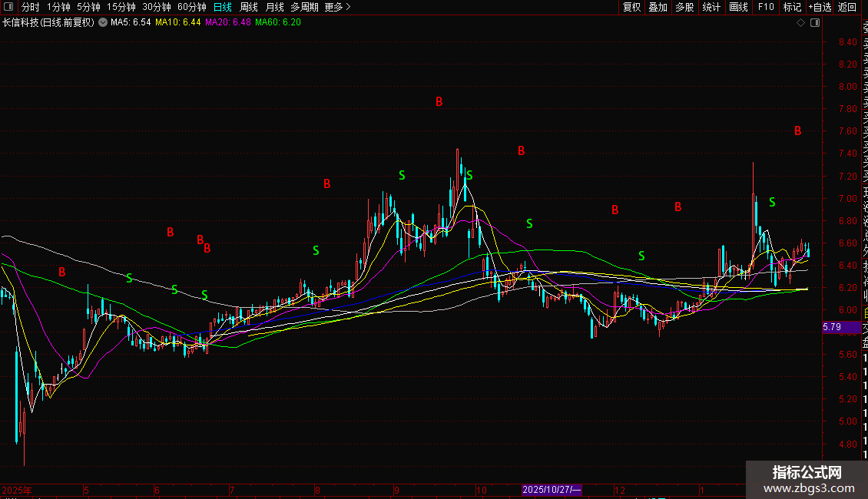Select the 30分钟 period tab
This screenshot has height=499, width=868.
tap(157, 7)
